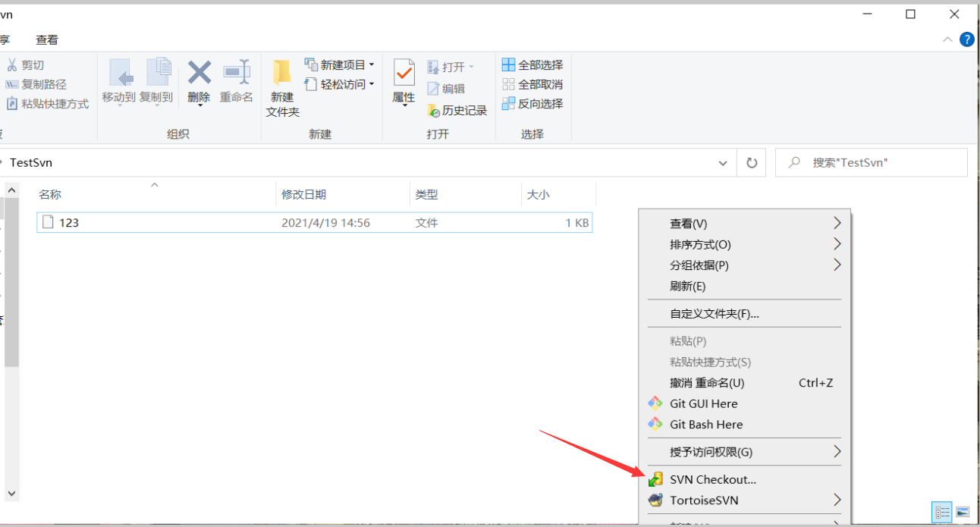Screen dimensions: 980x527
Task: Expand the 授予访问权限(G) submenu
Action: tap(745, 452)
